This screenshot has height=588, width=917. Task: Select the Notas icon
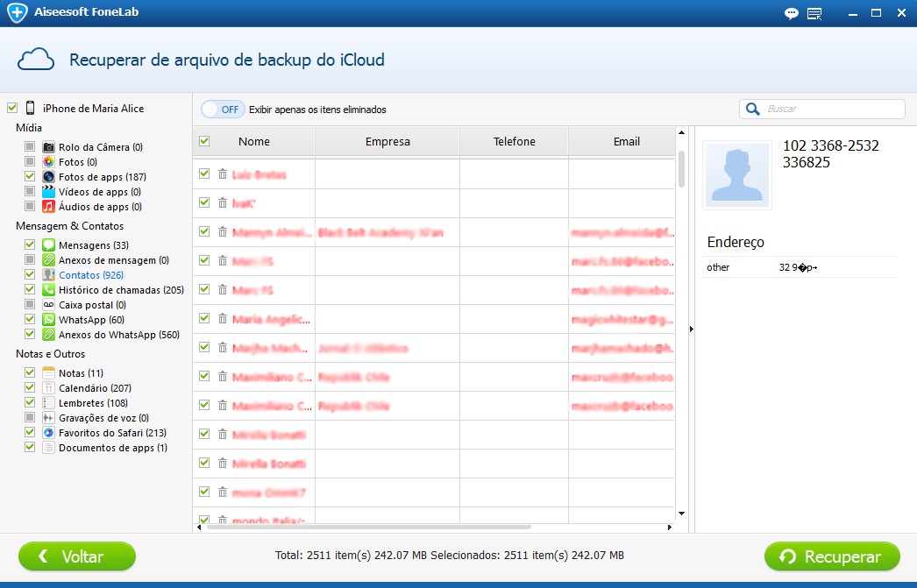point(48,373)
